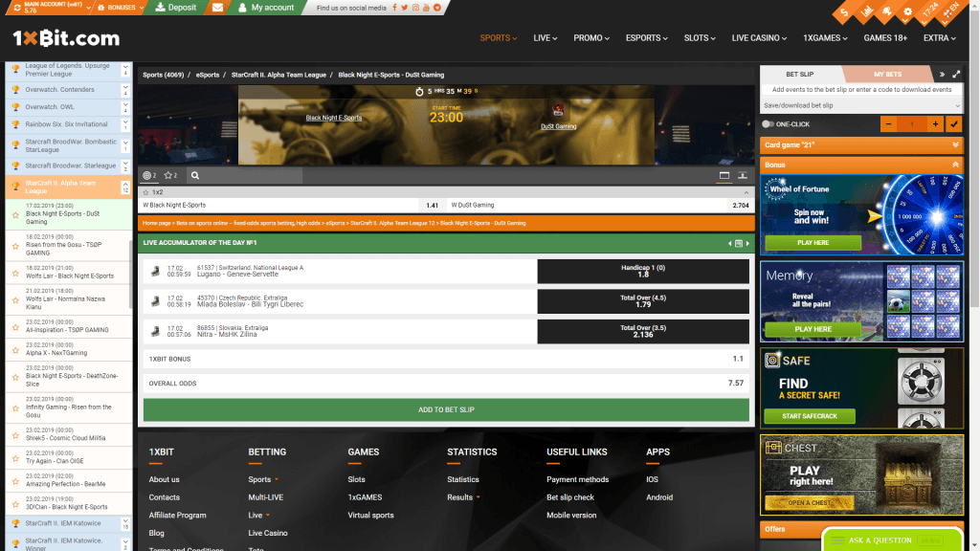Collapse StarCraft II. Alpha Team League list
The image size is (980, 551).
pos(125,187)
